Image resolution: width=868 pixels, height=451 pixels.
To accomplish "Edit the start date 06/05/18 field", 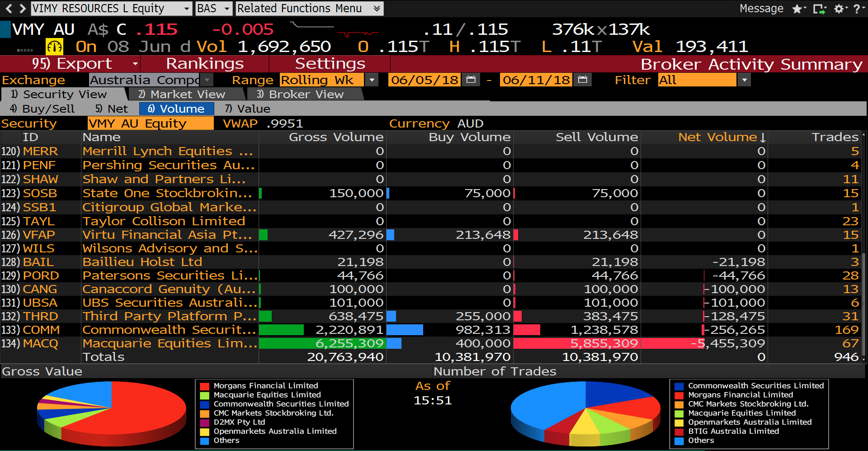I will point(425,80).
